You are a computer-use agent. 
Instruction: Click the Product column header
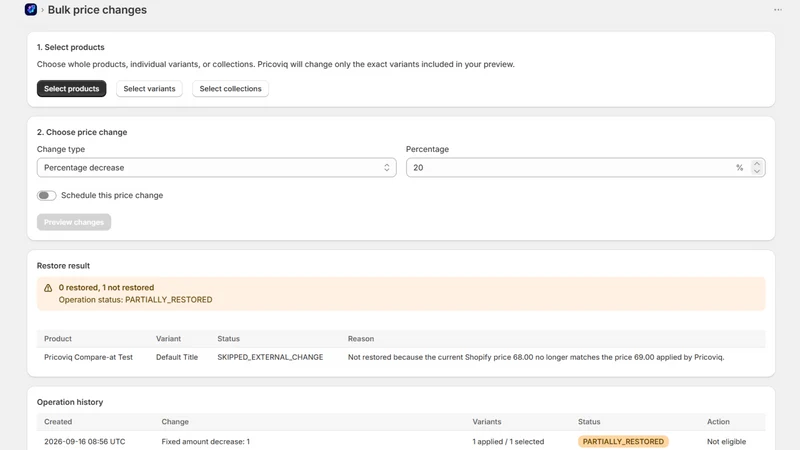point(58,339)
